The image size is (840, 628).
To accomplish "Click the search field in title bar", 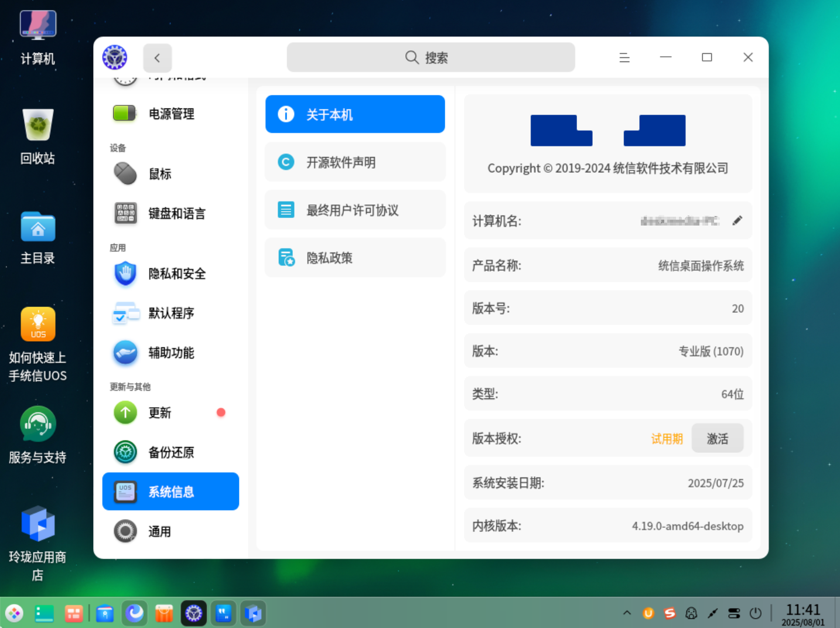I will click(x=431, y=57).
